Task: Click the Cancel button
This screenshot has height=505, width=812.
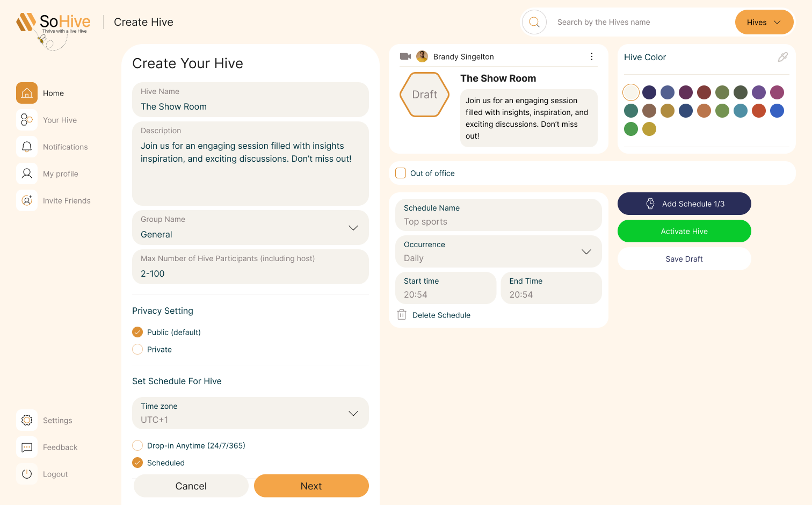Action: coord(191,486)
